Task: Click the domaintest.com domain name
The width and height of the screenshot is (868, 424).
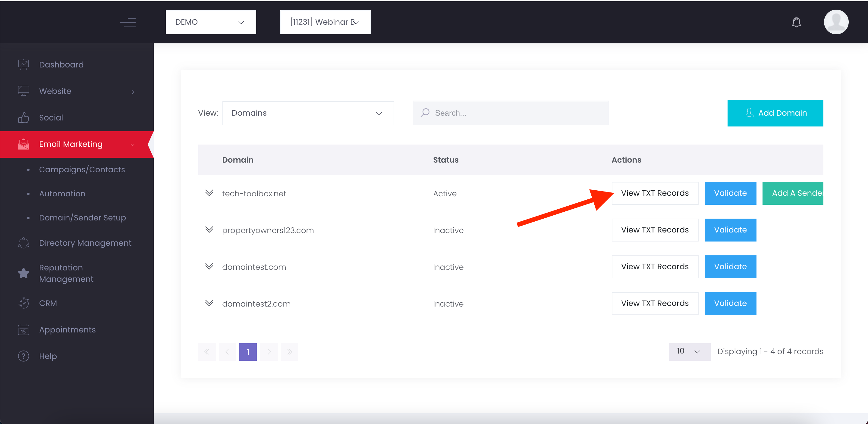Action: (x=254, y=267)
